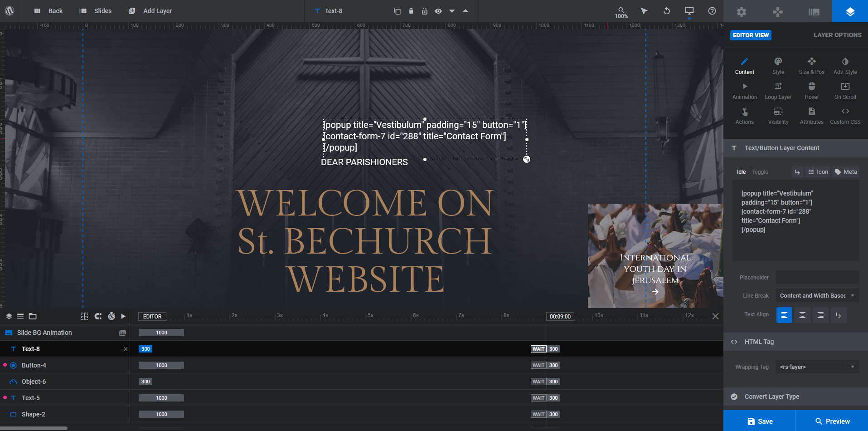Screen dimensions: 868x431
Task: Open the desktop device preview selector
Action: tap(689, 12)
